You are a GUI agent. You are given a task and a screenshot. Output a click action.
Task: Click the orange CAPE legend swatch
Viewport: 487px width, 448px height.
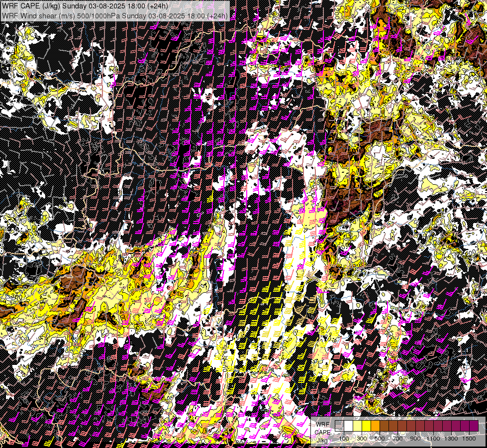tap(376, 426)
